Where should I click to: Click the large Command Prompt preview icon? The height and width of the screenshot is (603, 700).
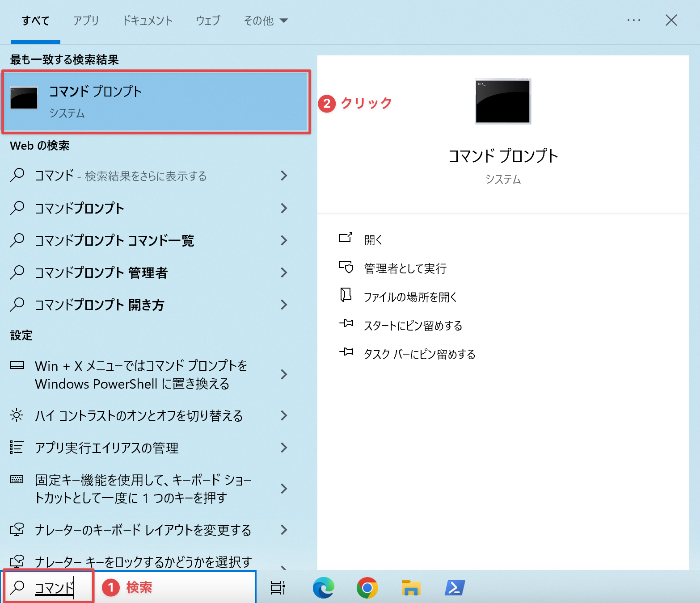[x=503, y=101]
